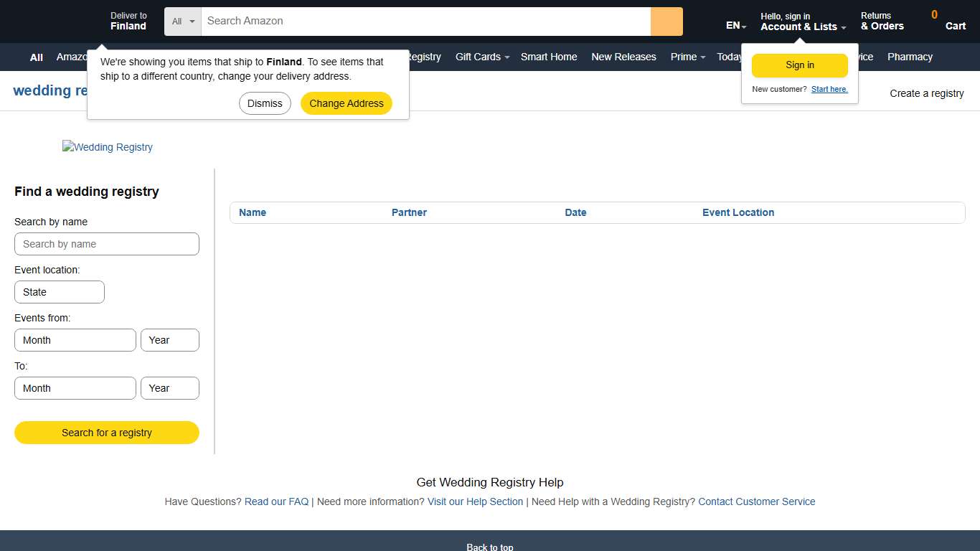Expand the All search category dropdown
The image size is (980, 551).
pyautogui.click(x=183, y=22)
